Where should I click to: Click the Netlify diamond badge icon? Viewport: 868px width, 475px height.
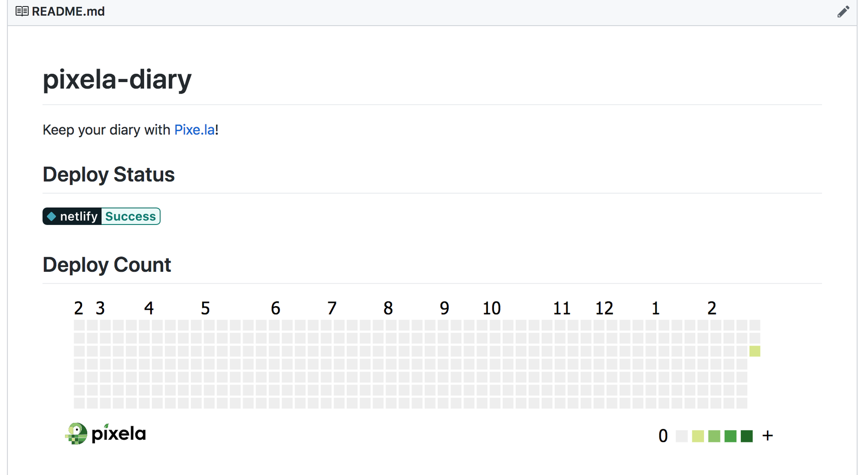pyautogui.click(x=51, y=216)
